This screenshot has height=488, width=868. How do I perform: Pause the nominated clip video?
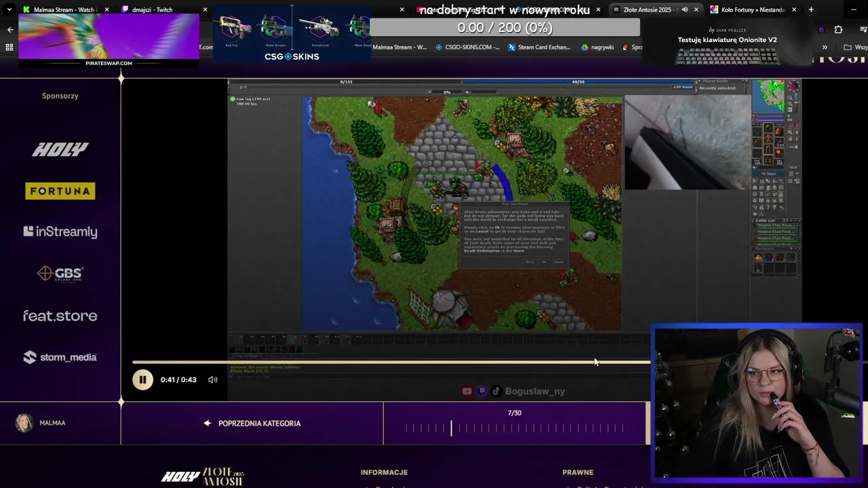point(142,380)
